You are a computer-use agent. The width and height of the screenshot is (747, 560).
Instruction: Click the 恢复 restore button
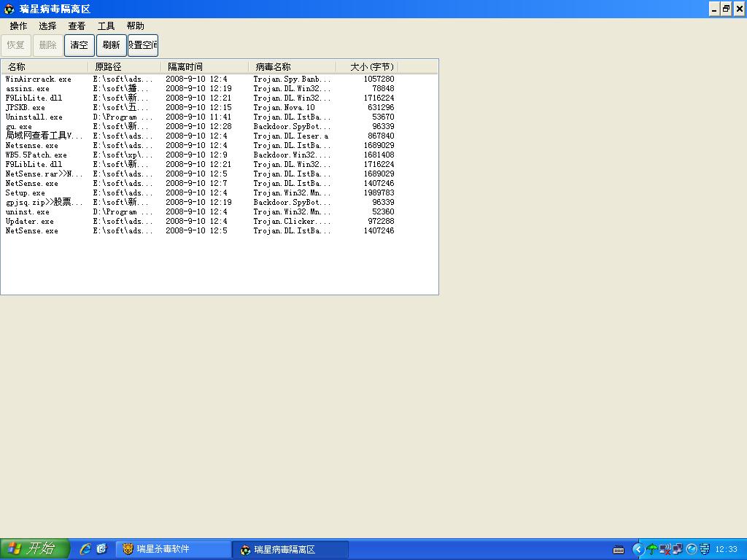point(16,45)
